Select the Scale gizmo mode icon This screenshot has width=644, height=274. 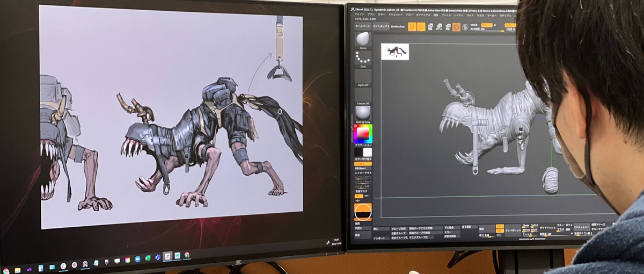pos(440,27)
